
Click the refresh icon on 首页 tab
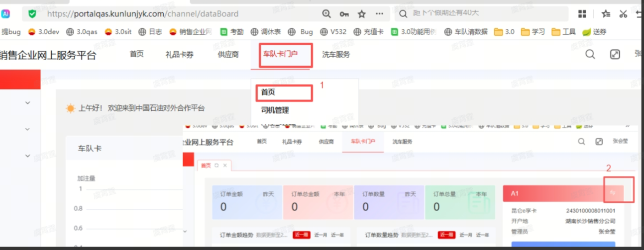click(x=216, y=165)
